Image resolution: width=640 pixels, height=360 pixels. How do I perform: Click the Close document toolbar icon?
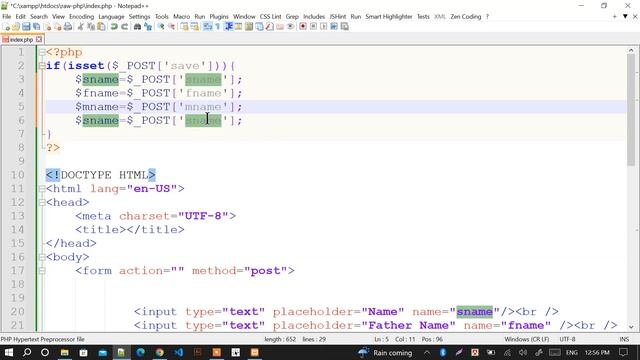pyautogui.click(x=47, y=27)
